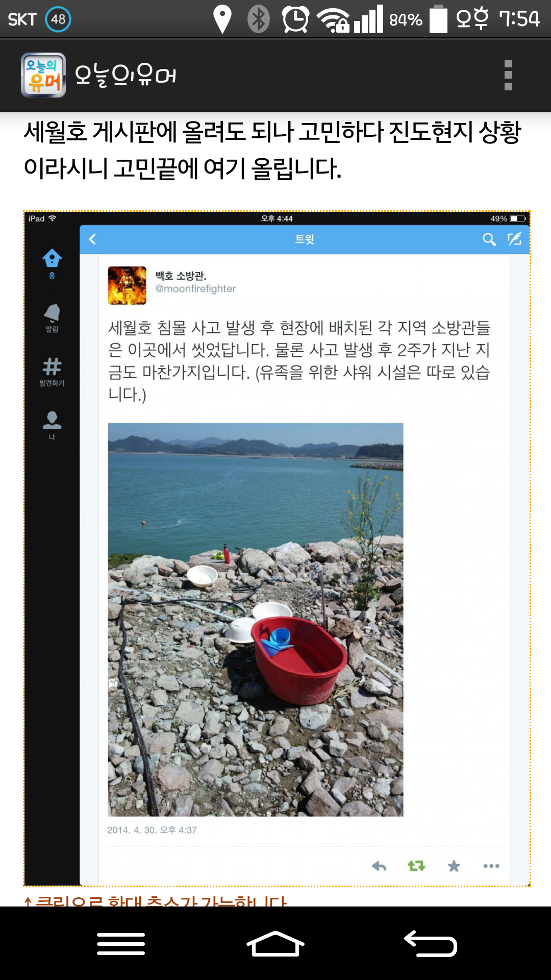Open the Android menu button at the bottom
Viewport: 551px width, 980px height.
point(121,943)
